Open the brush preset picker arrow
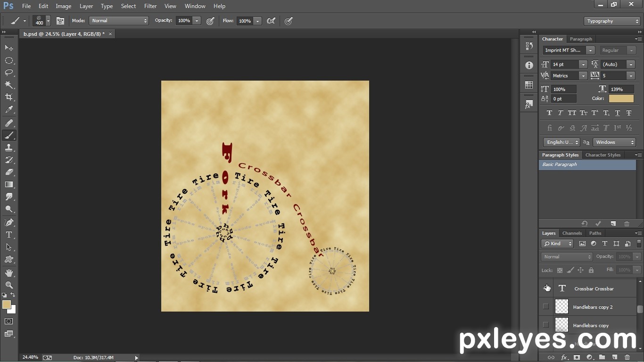This screenshot has height=362, width=644. click(x=48, y=21)
